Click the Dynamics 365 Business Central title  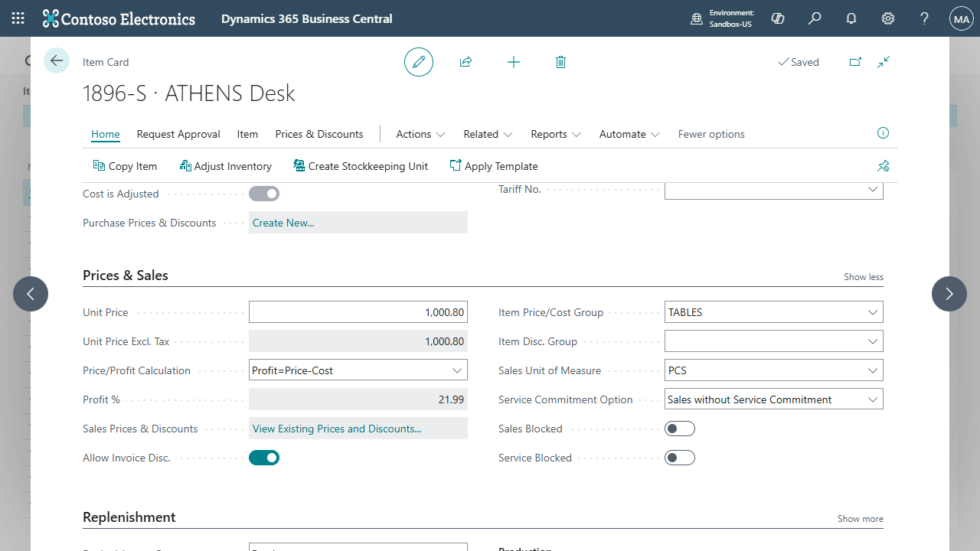[307, 18]
